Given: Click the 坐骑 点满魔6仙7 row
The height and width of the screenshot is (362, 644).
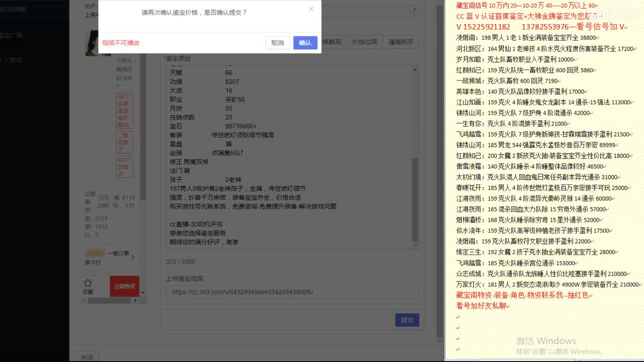Looking at the screenshot, I should pyautogui.click(x=207, y=153).
